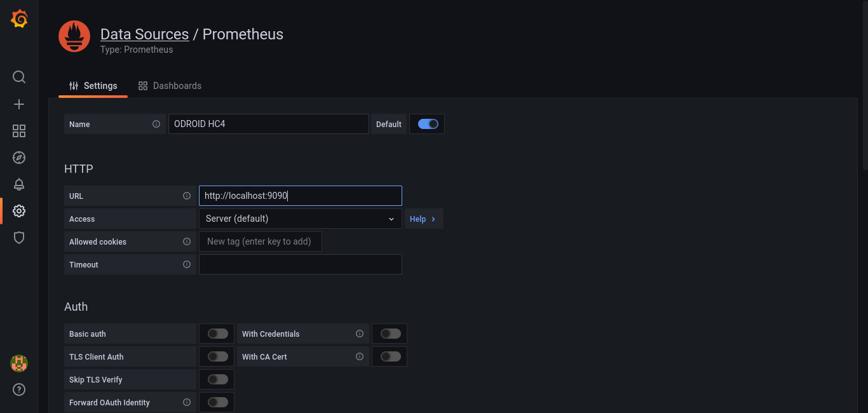
Task: Click the info icon next to Timeout
Action: point(187,264)
